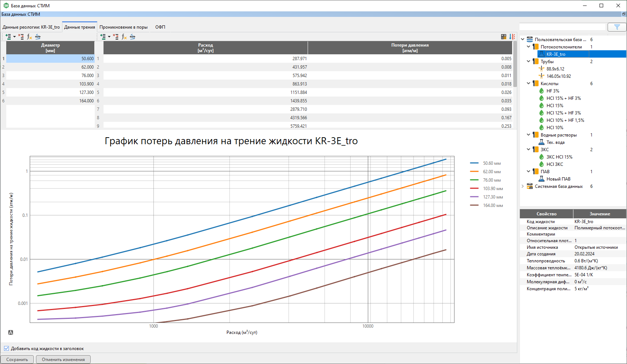Select diameter cell 62.000

point(50,67)
